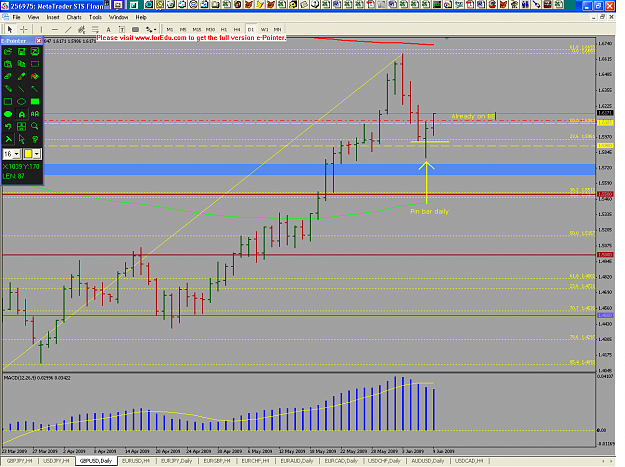The width and height of the screenshot is (625, 467).
Task: Click the forEdu.com full version notice
Action: pos(191,38)
